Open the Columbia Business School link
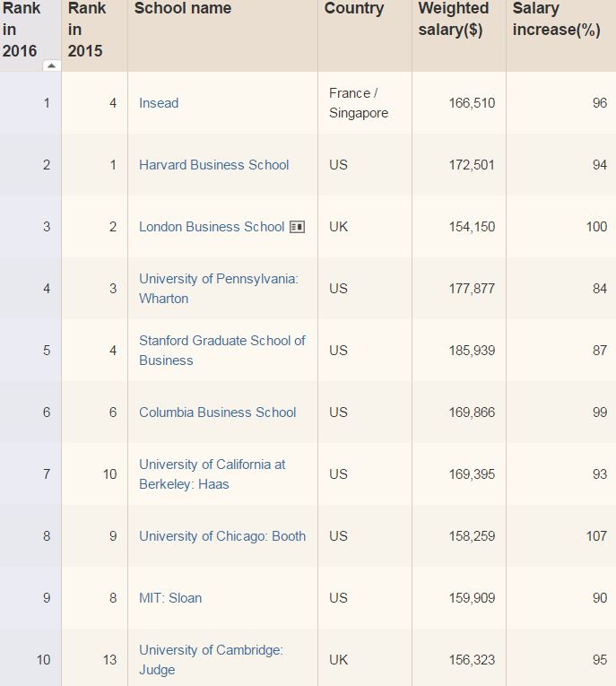 217,412
